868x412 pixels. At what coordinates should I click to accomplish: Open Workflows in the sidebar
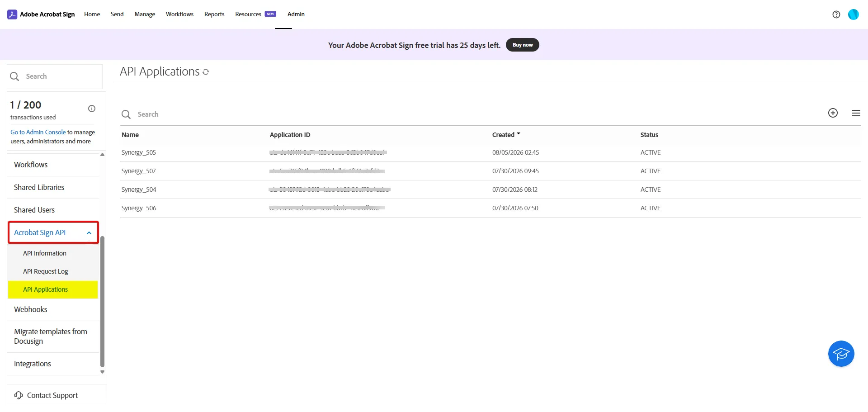[x=31, y=165]
